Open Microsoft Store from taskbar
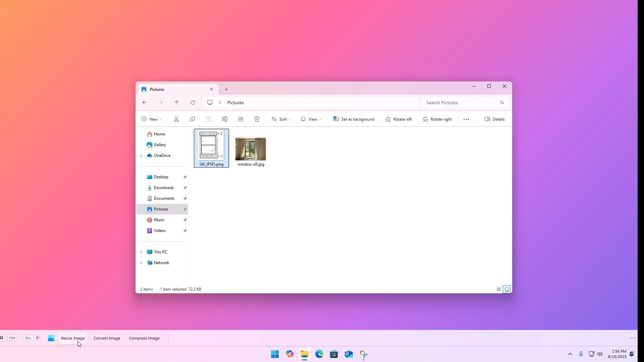The image size is (644, 362). click(x=334, y=354)
